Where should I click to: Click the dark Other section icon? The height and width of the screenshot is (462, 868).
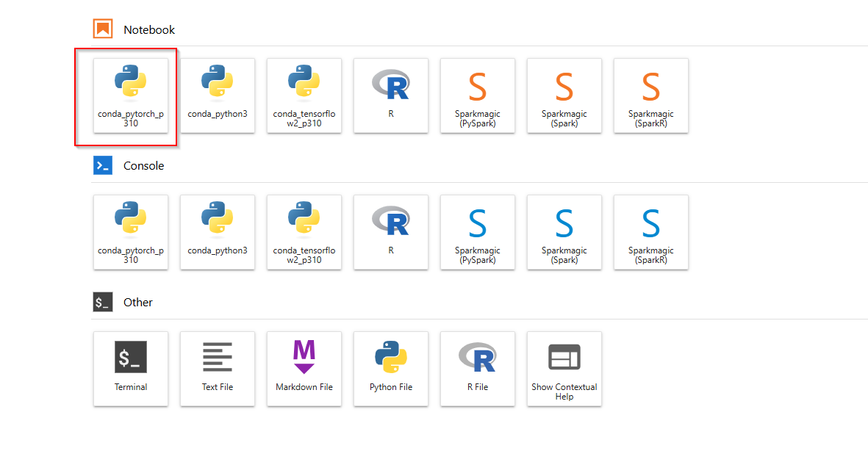point(103,302)
